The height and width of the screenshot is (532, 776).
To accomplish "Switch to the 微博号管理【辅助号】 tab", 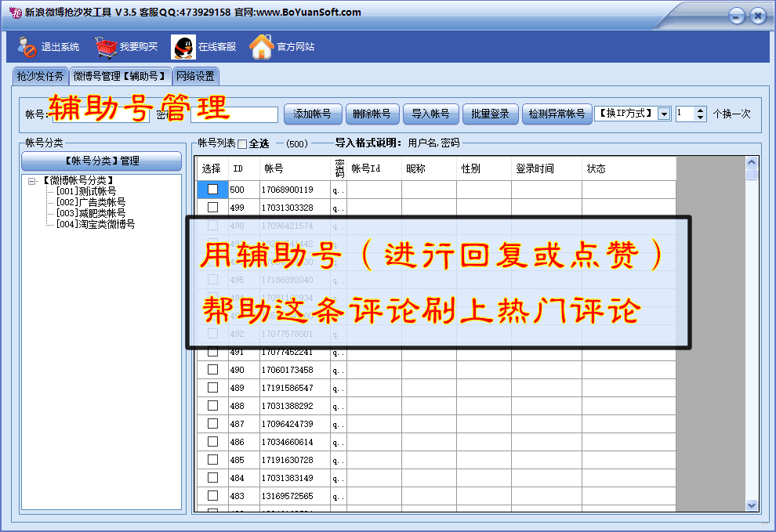I will (120, 76).
